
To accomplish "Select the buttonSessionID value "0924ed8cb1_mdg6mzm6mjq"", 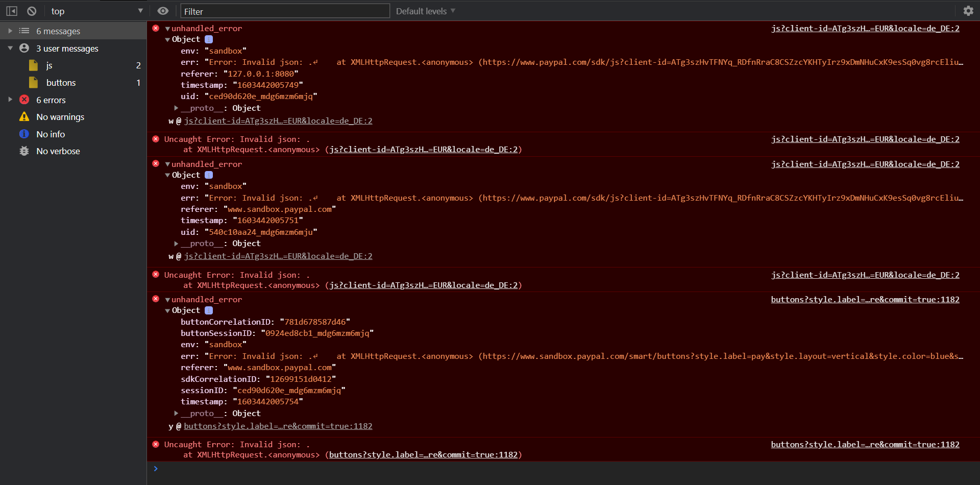I will coord(317,333).
